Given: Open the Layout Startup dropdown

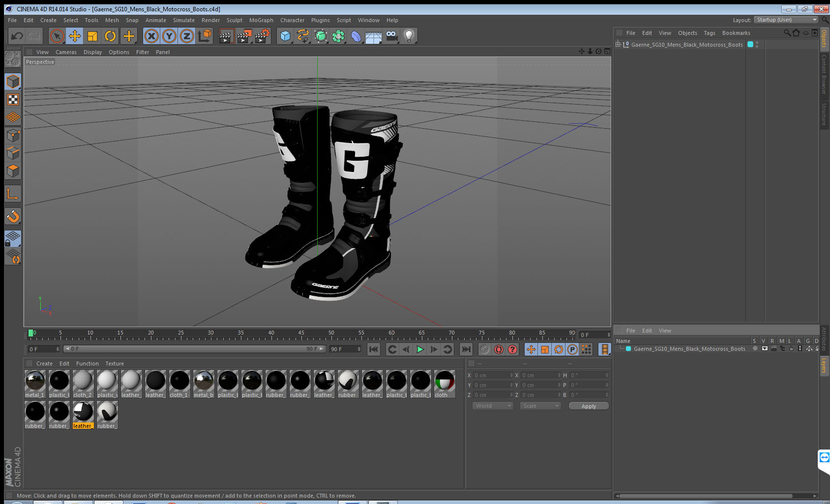Looking at the screenshot, I should coord(786,20).
